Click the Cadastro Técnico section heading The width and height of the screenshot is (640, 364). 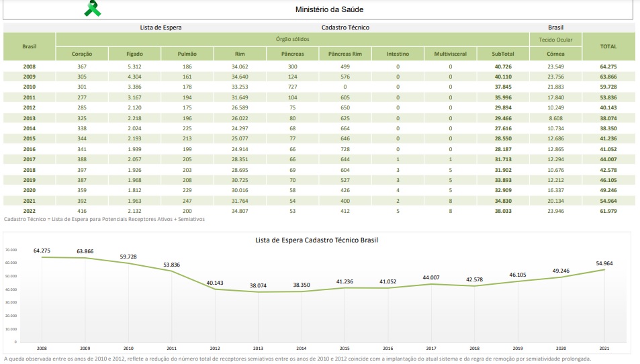pyautogui.click(x=345, y=28)
